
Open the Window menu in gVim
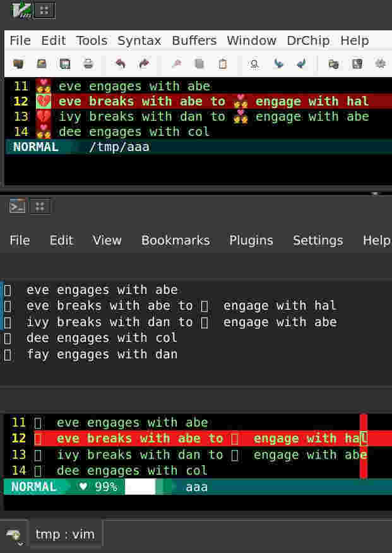(x=251, y=40)
